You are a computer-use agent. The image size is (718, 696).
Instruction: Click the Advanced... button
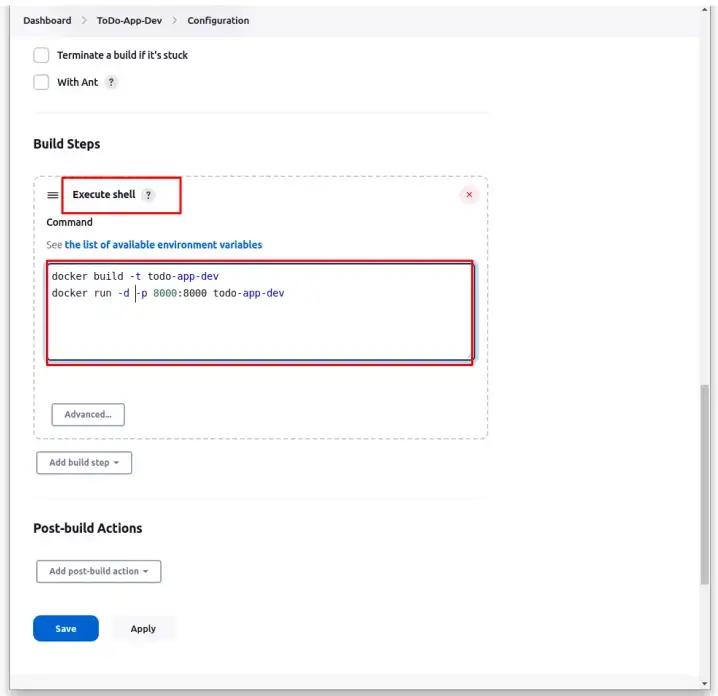click(88, 414)
